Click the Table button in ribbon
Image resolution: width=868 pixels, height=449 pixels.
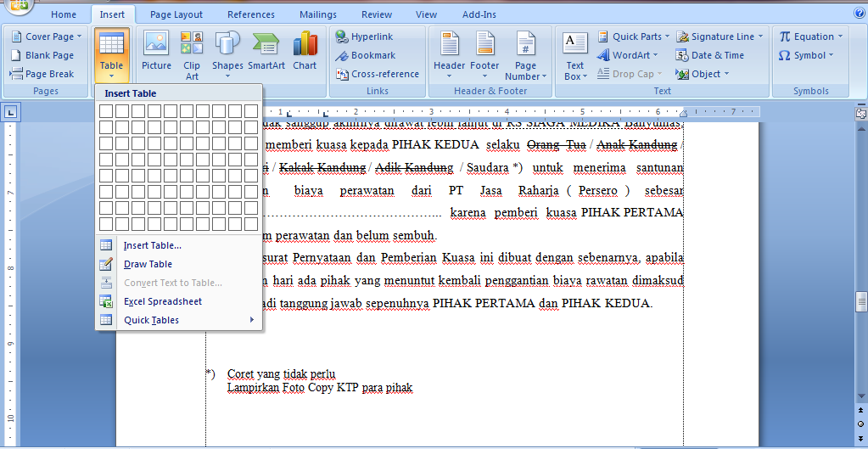[x=112, y=55]
